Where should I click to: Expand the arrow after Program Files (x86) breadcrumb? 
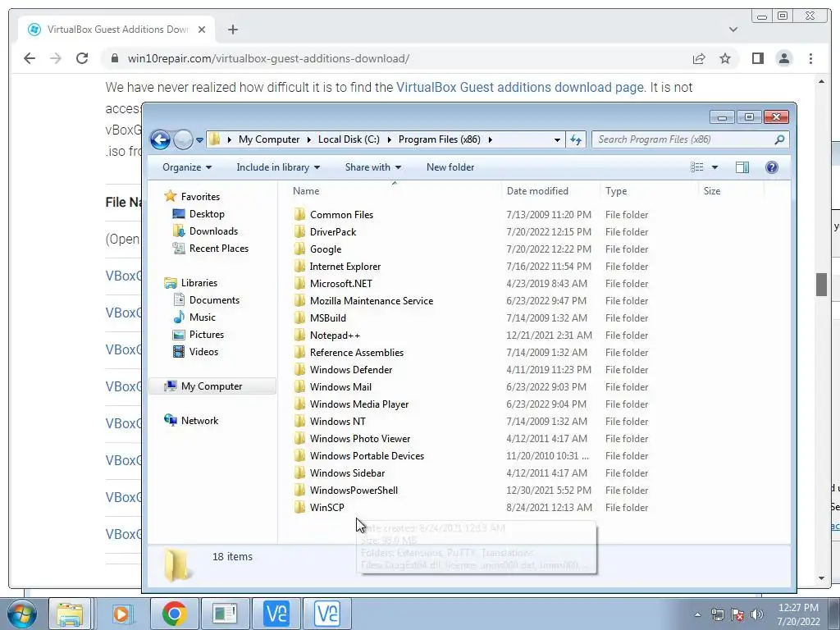click(490, 139)
